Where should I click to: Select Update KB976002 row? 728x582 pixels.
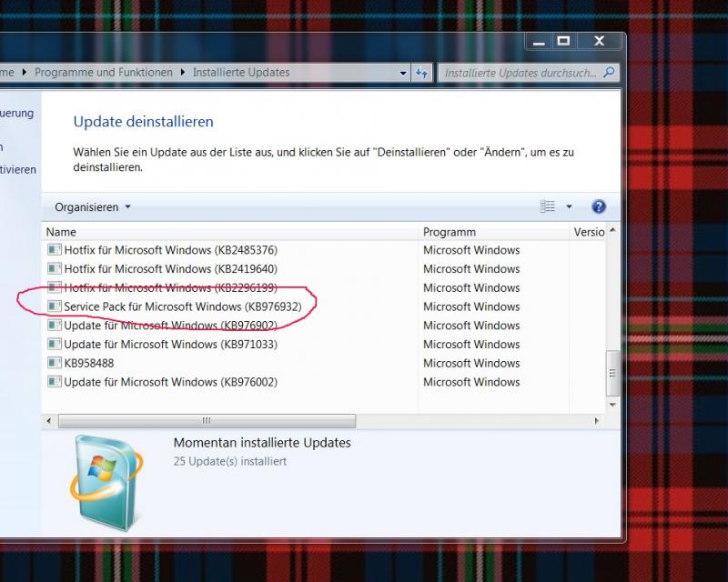pos(325,382)
